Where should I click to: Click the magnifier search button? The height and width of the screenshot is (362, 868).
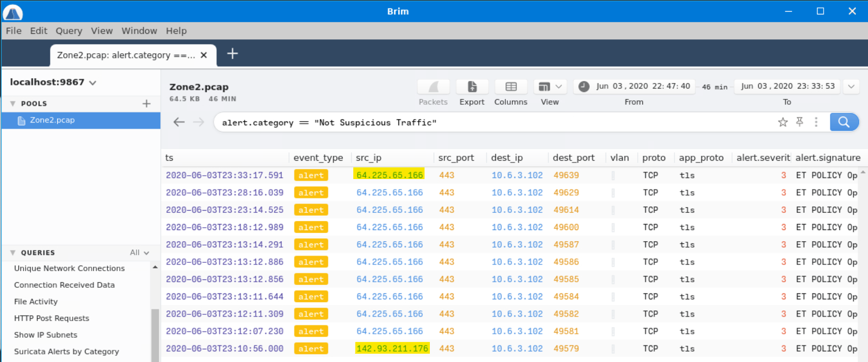pyautogui.click(x=844, y=122)
